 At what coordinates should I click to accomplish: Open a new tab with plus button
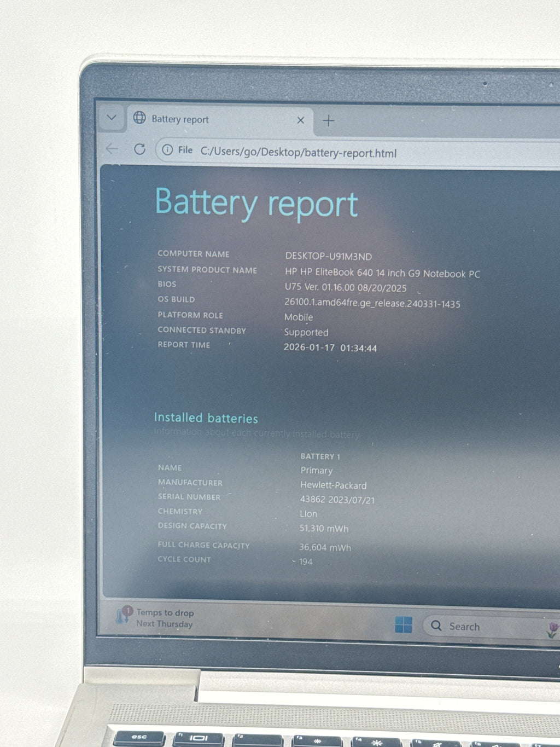click(x=329, y=121)
